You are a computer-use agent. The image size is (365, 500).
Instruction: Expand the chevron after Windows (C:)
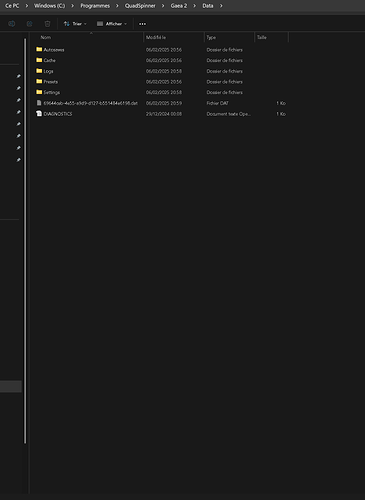click(x=72, y=6)
